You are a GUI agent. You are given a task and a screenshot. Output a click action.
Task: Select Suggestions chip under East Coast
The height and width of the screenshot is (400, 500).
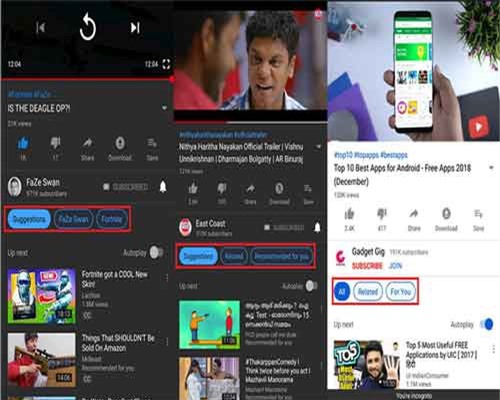click(x=198, y=256)
